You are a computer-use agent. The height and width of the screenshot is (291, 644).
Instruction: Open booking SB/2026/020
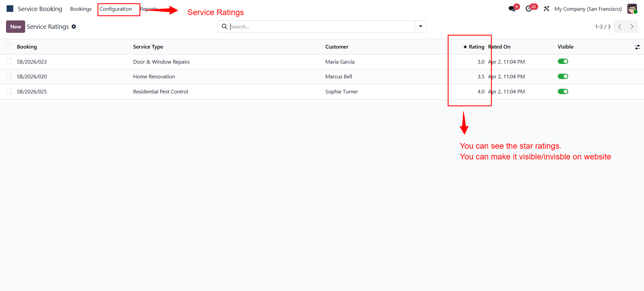(32, 76)
